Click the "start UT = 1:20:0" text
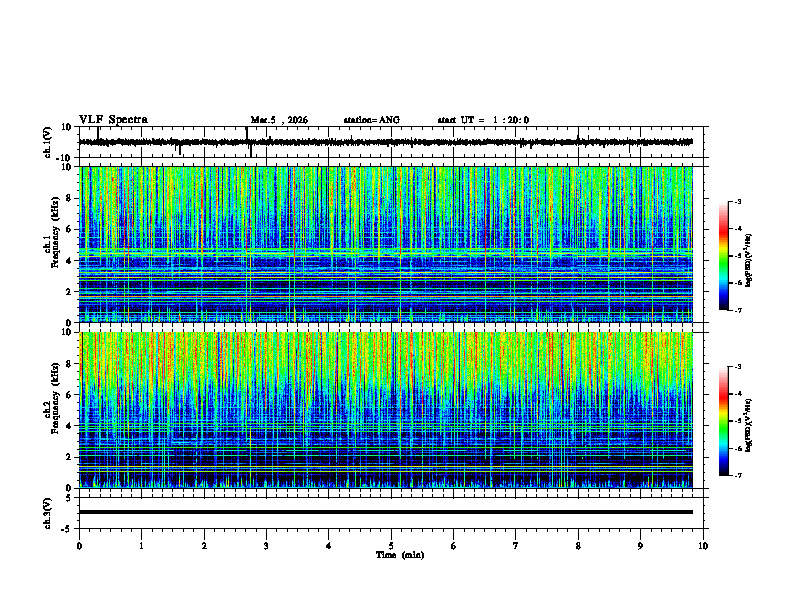The width and height of the screenshot is (792, 612). [483, 120]
